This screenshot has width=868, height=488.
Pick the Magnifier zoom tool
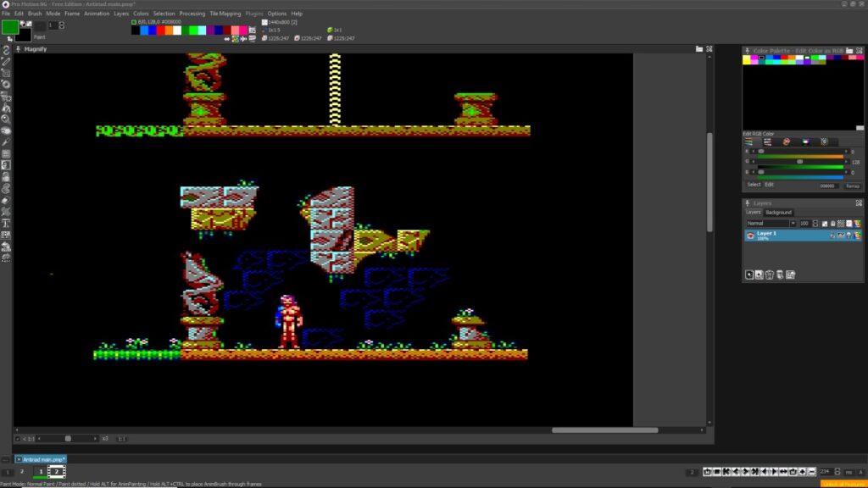click(x=6, y=119)
